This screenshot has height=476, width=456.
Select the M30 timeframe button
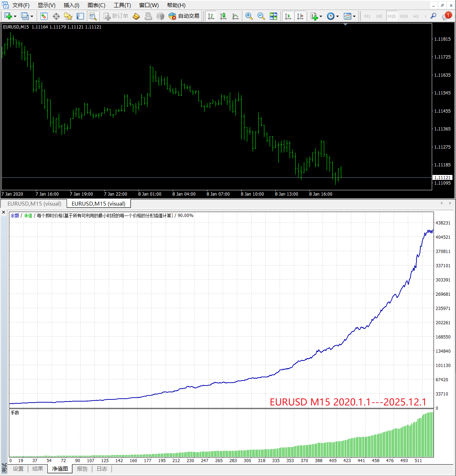(x=404, y=16)
